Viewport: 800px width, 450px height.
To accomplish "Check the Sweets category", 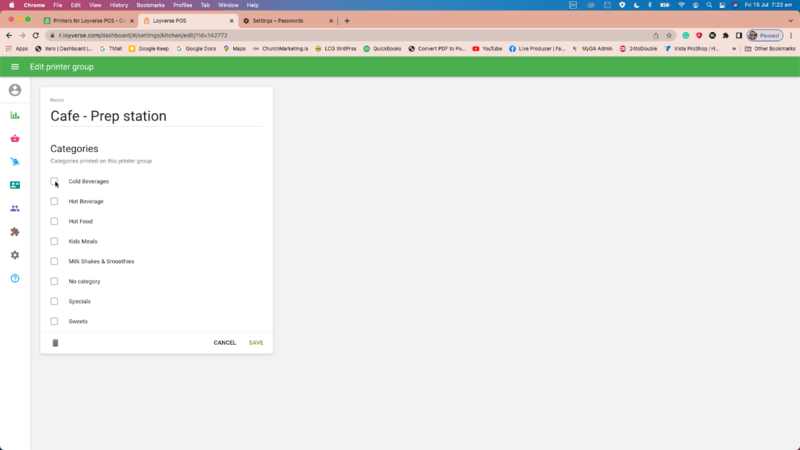I will point(54,321).
